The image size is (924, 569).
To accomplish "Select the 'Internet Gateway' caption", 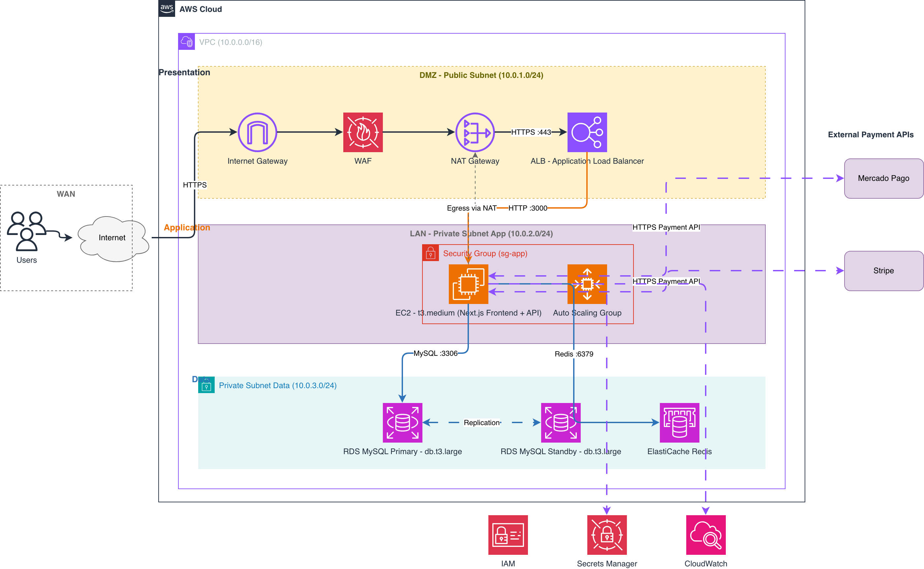I will click(258, 161).
